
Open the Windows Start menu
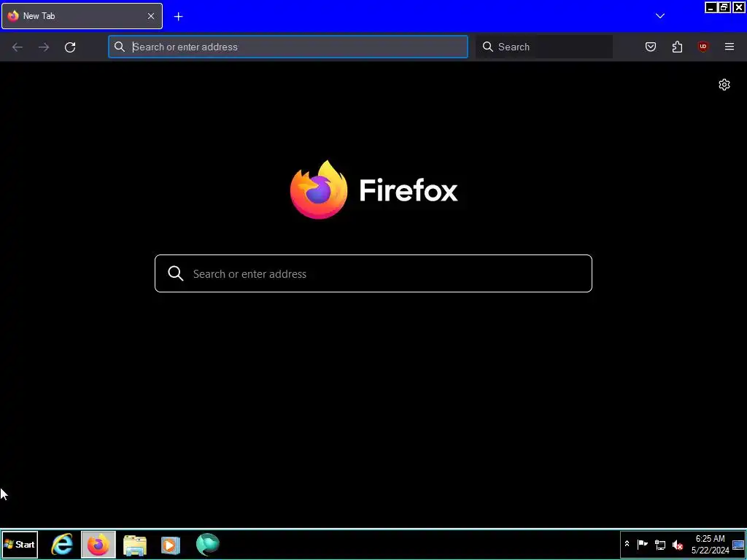coord(20,544)
